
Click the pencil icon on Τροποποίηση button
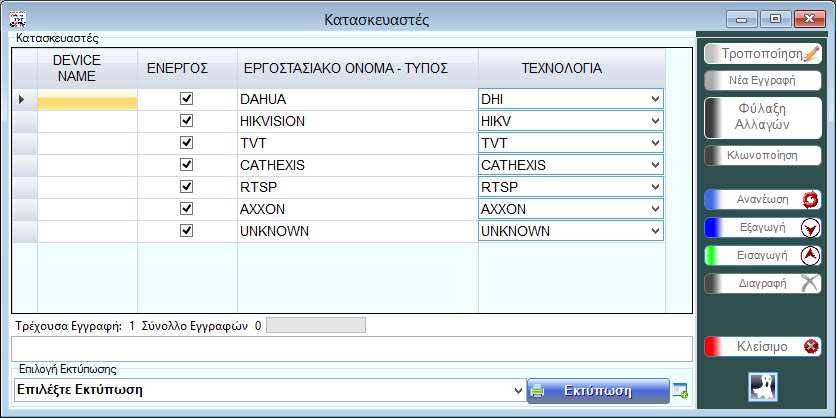pyautogui.click(x=811, y=54)
